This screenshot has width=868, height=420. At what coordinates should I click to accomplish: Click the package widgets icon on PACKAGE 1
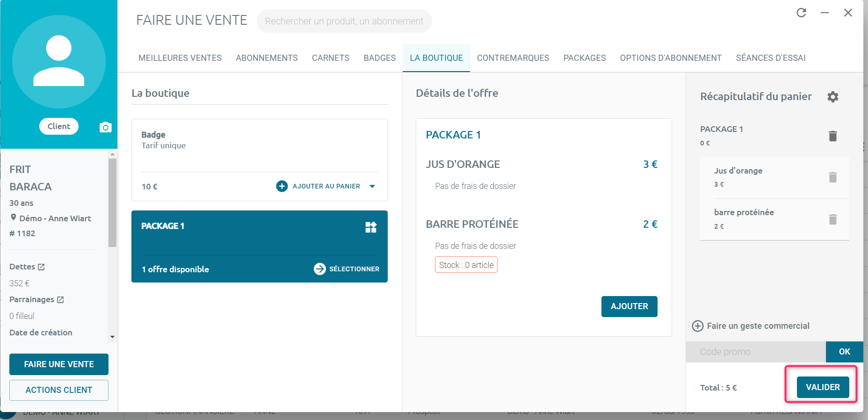(x=371, y=227)
